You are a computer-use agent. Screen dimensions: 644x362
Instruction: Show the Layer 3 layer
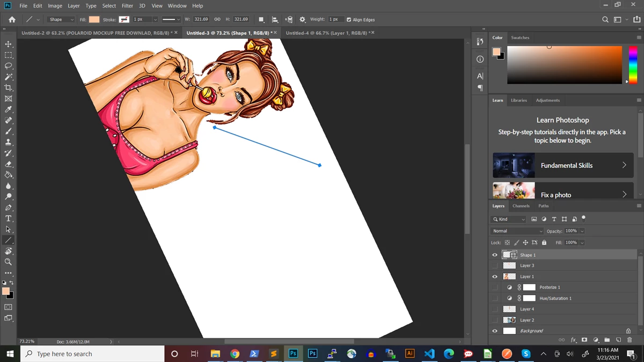point(495,265)
